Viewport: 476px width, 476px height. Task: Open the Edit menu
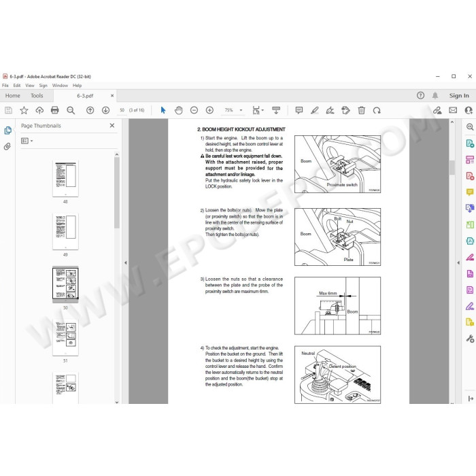[17, 86]
